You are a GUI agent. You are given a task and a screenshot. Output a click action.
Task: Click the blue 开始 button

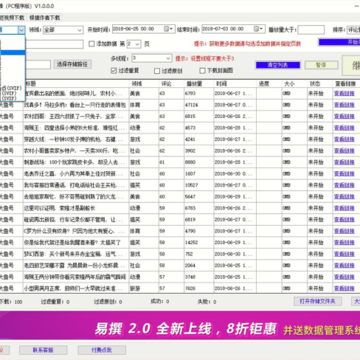tap(339, 42)
